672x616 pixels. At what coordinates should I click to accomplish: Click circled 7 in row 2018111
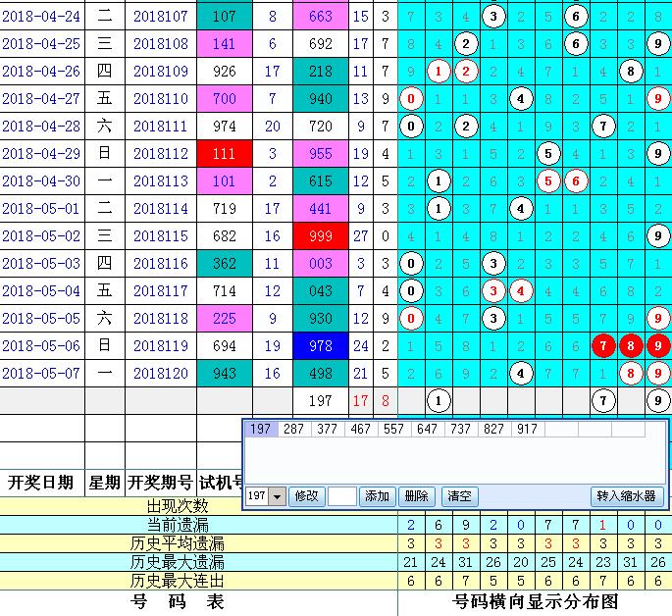click(x=603, y=126)
